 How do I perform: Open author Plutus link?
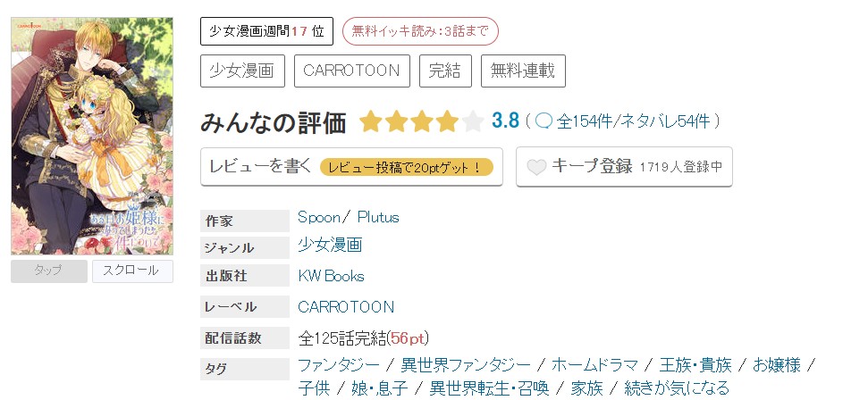click(378, 217)
